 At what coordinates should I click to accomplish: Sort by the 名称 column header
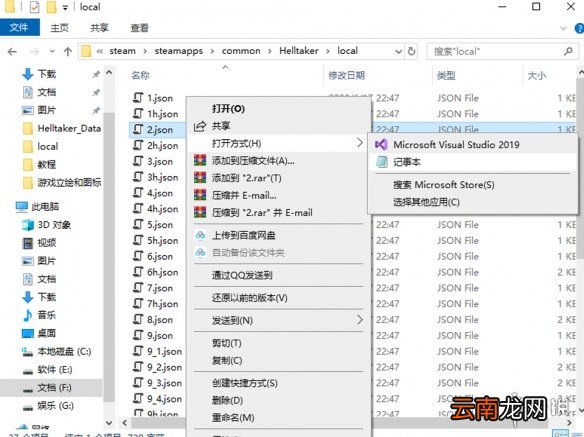[x=141, y=76]
